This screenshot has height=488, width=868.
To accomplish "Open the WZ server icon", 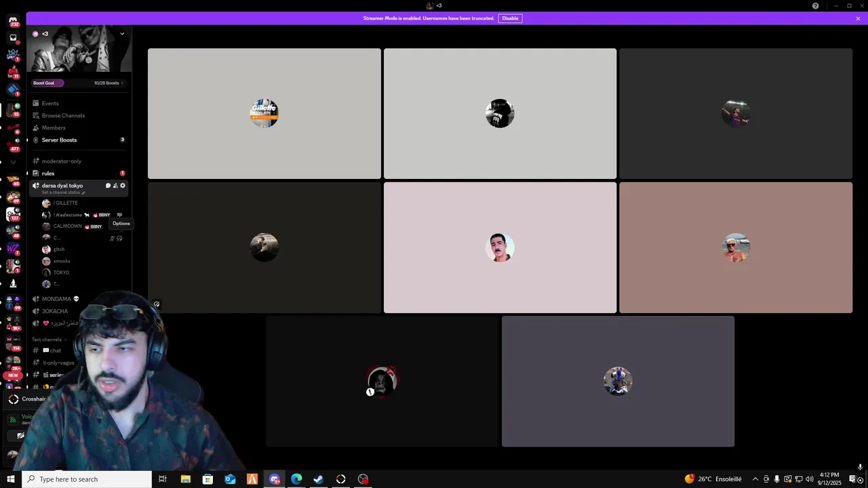I will tap(13, 249).
